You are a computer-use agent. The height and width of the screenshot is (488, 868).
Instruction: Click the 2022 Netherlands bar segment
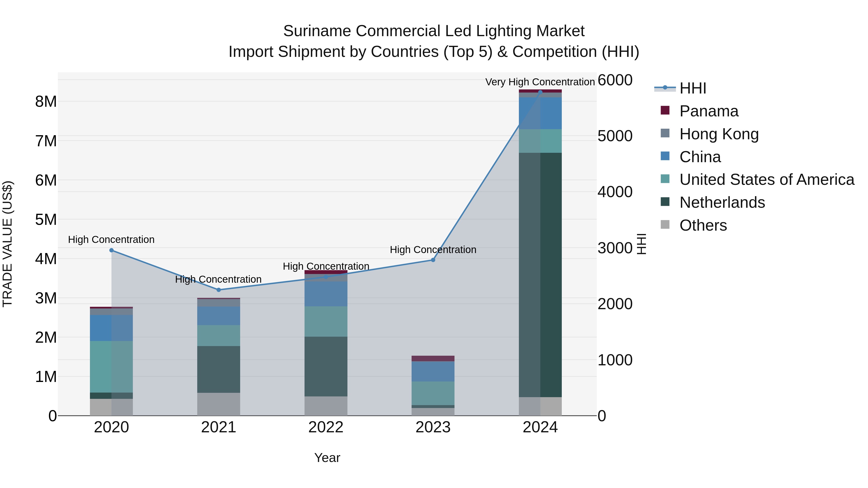pos(326,367)
